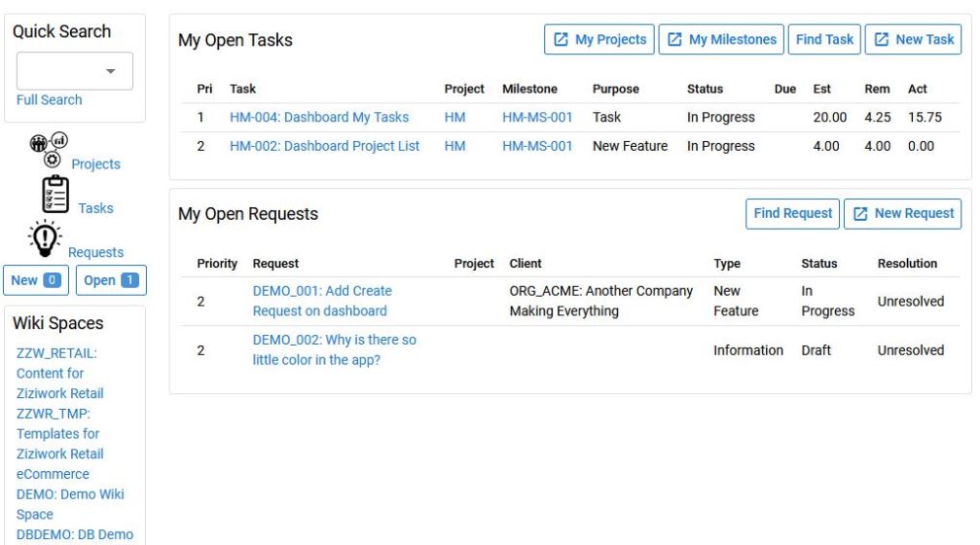Click New Task external link icon
Viewport: 980px width, 545px height.
[881, 39]
